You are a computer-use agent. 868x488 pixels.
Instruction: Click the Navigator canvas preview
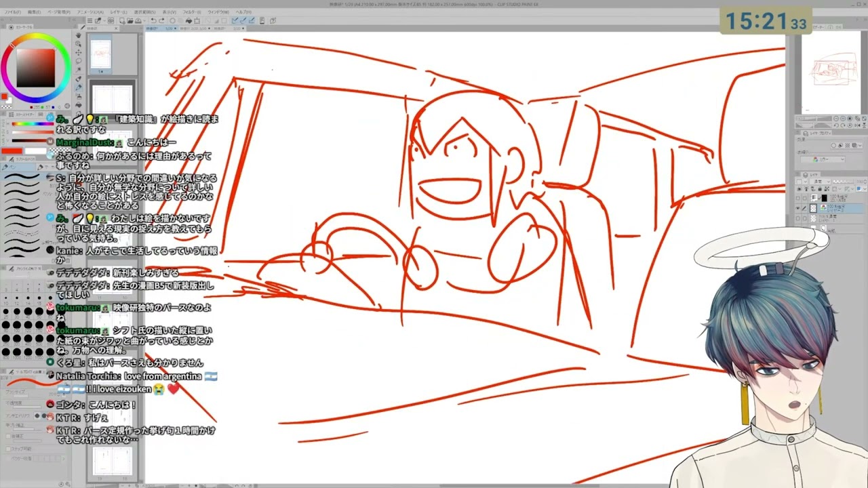coord(831,73)
